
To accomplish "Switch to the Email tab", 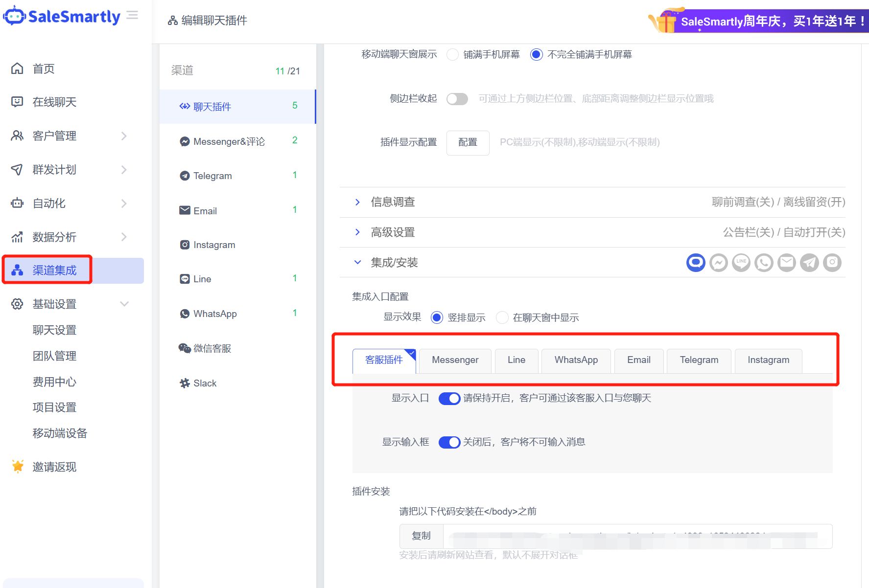I will click(639, 360).
